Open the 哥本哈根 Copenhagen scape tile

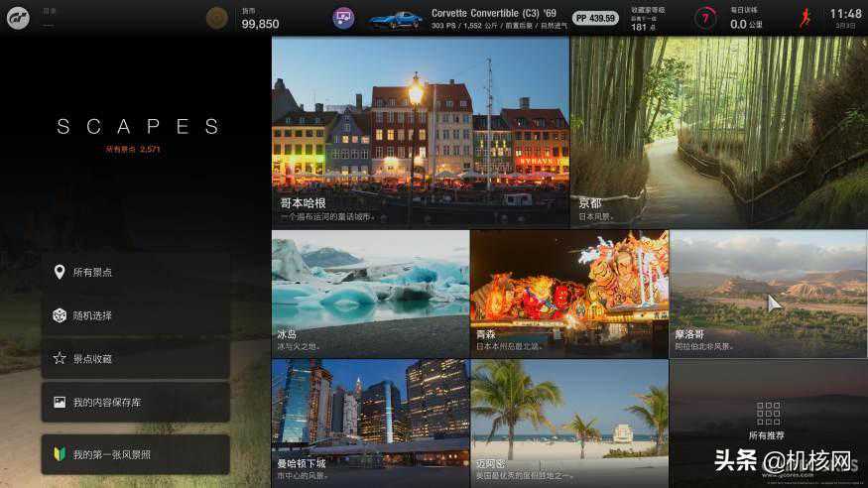pyautogui.click(x=420, y=132)
